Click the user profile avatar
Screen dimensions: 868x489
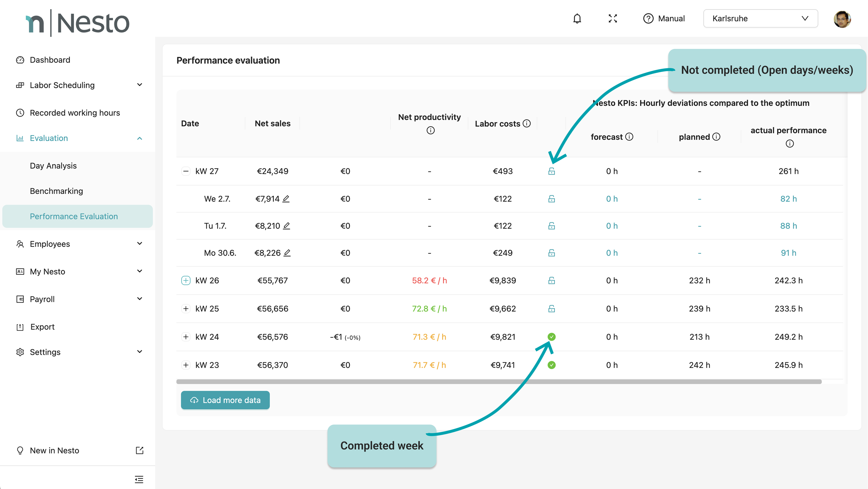click(842, 19)
